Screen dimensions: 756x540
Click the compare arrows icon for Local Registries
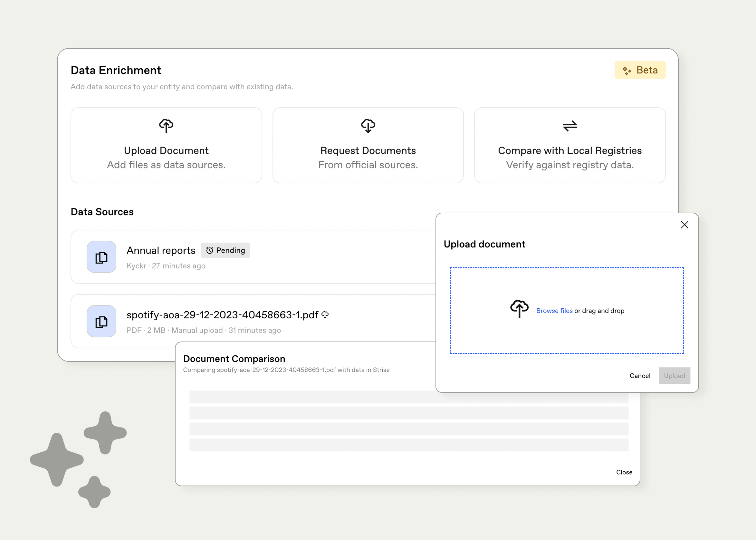point(570,126)
